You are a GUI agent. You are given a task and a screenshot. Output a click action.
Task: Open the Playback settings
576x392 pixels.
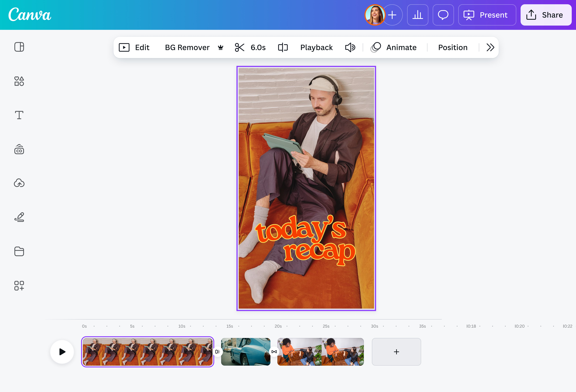click(317, 47)
